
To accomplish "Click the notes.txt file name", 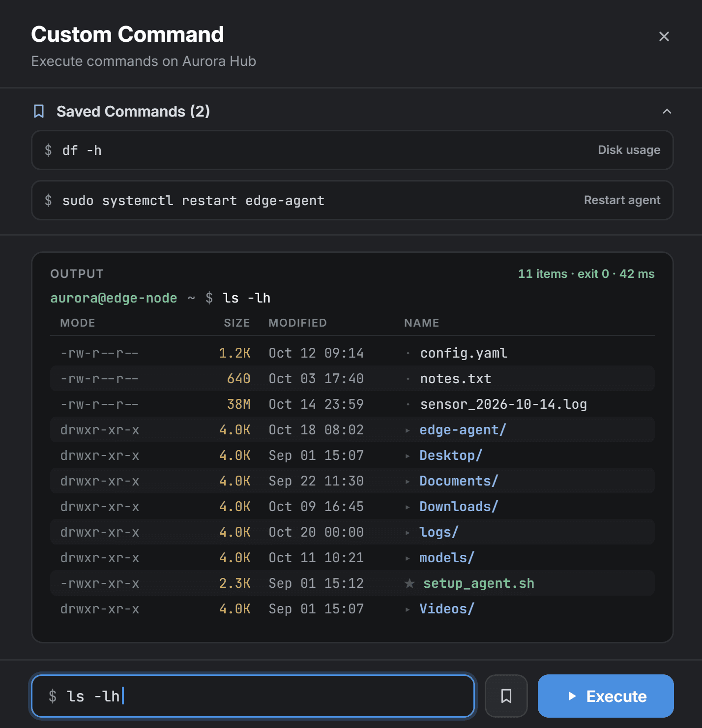I will click(x=456, y=379).
